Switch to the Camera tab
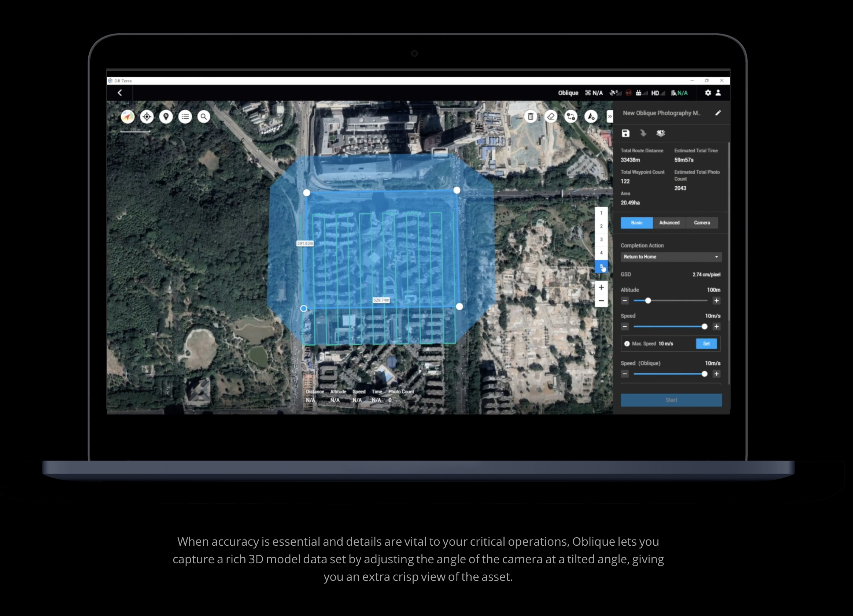The height and width of the screenshot is (616, 853). pyautogui.click(x=702, y=223)
